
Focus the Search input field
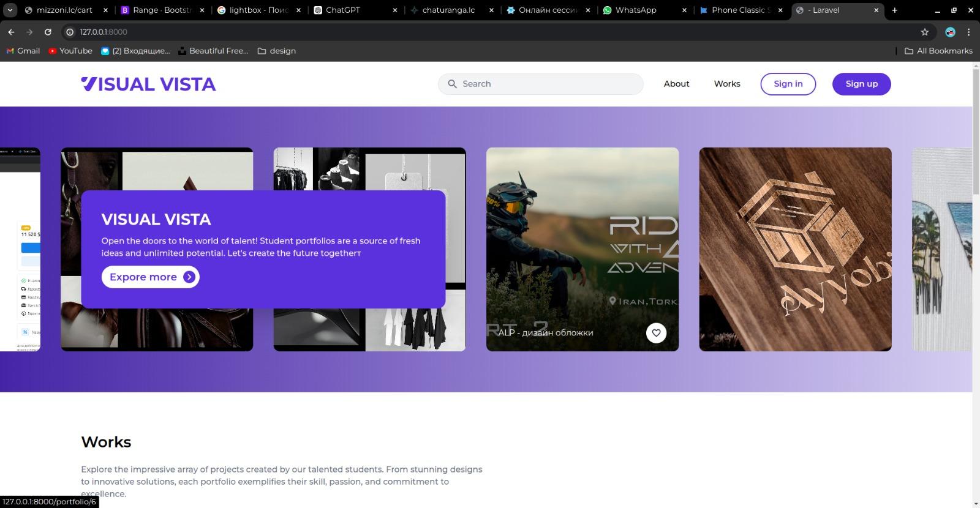coord(541,84)
